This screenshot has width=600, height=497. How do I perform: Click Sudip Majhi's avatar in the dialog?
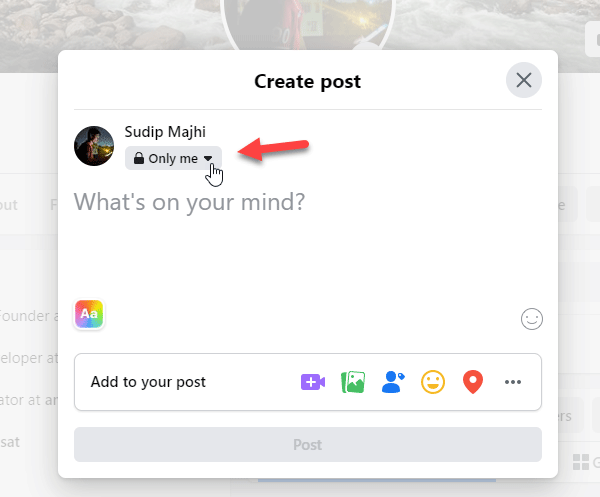coord(94,146)
